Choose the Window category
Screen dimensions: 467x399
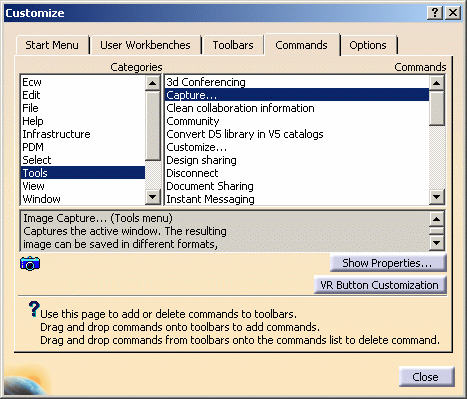pyautogui.click(x=83, y=199)
